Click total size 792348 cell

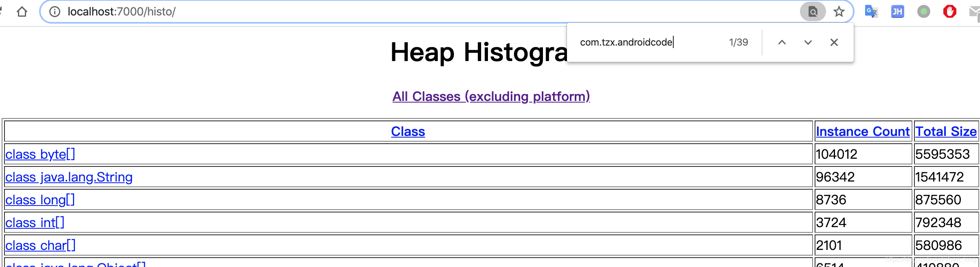click(946, 223)
